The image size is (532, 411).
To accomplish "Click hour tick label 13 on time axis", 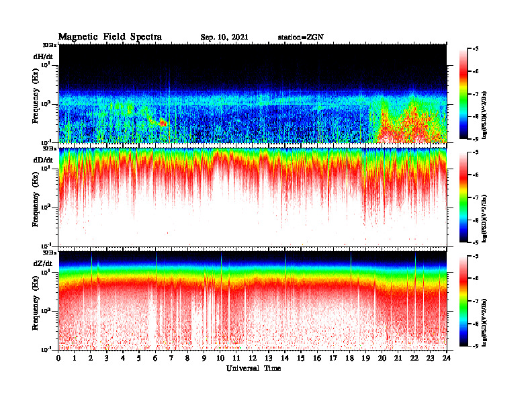I will (269, 359).
